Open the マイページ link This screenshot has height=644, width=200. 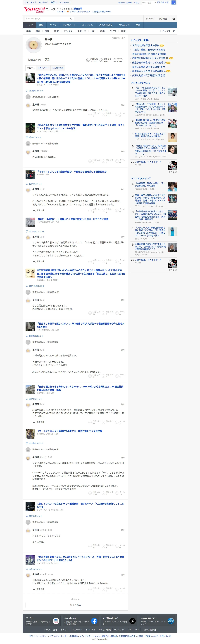click(150, 19)
